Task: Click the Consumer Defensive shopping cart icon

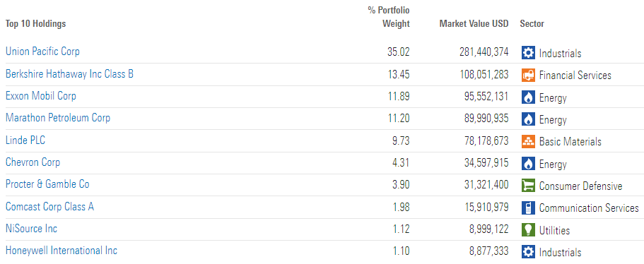Action: [x=528, y=186]
